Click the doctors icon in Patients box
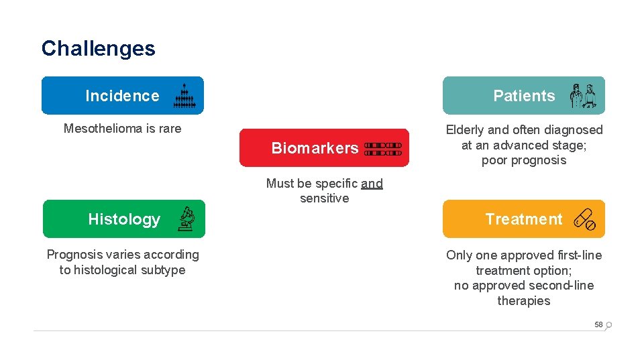644x362 pixels. point(583,96)
